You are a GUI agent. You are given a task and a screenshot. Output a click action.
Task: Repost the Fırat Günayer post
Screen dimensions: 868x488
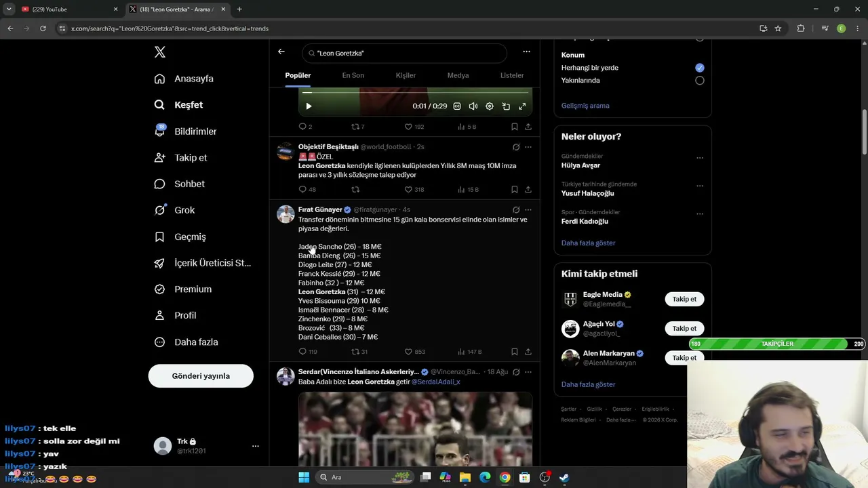pos(359,352)
